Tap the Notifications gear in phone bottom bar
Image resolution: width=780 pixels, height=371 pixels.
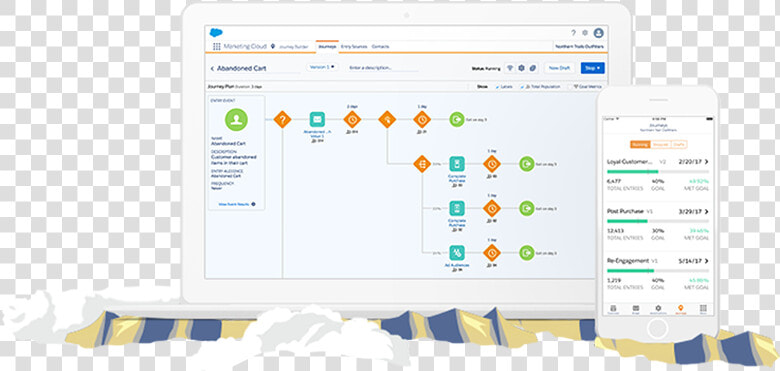(658, 308)
